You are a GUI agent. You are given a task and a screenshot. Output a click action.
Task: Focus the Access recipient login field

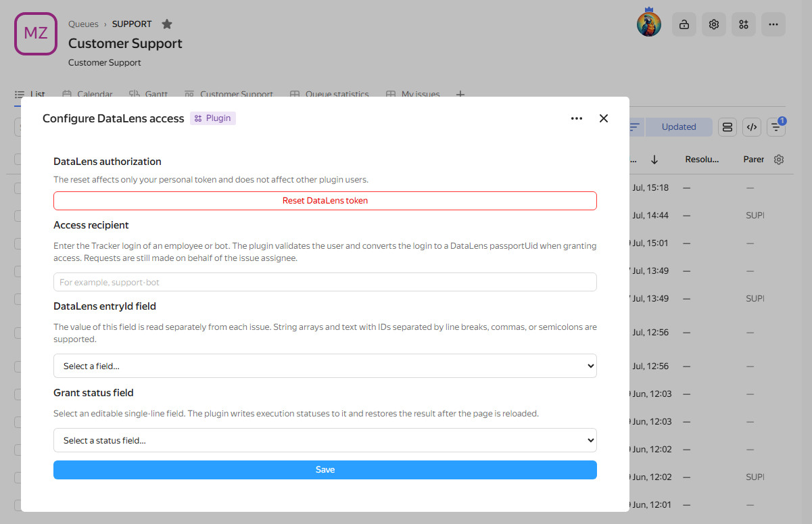point(325,282)
